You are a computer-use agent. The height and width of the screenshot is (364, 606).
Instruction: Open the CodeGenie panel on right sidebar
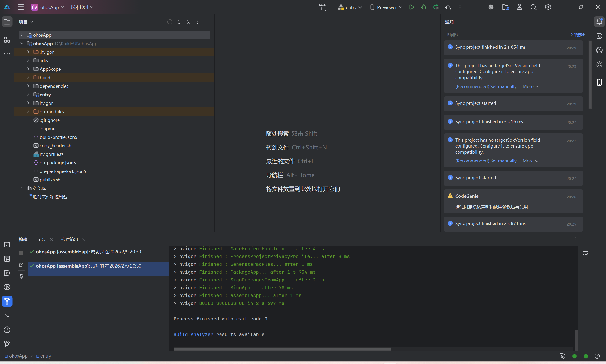point(599,36)
